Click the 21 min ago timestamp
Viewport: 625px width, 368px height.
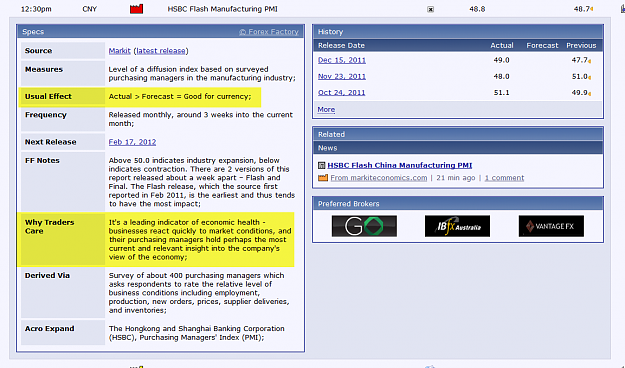[456, 178]
